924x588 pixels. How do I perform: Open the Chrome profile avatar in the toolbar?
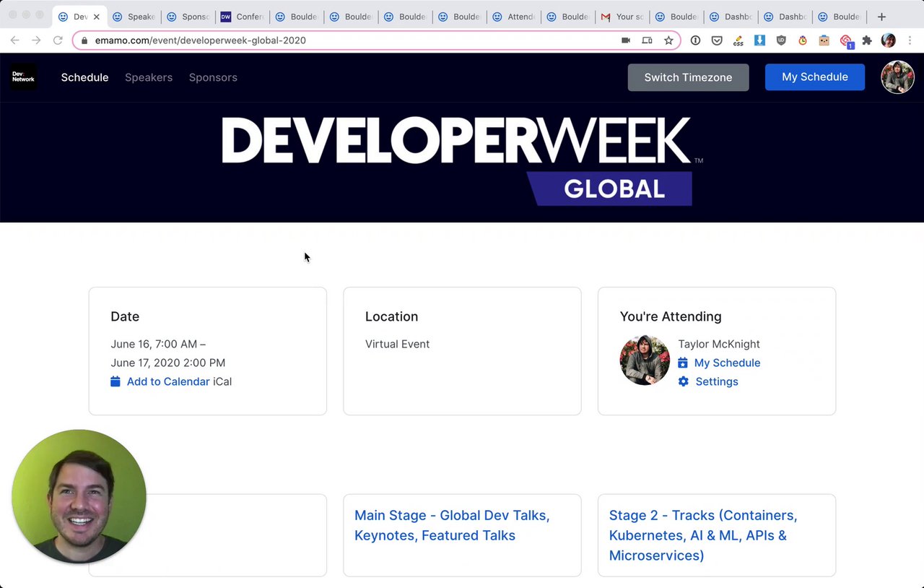tap(889, 40)
